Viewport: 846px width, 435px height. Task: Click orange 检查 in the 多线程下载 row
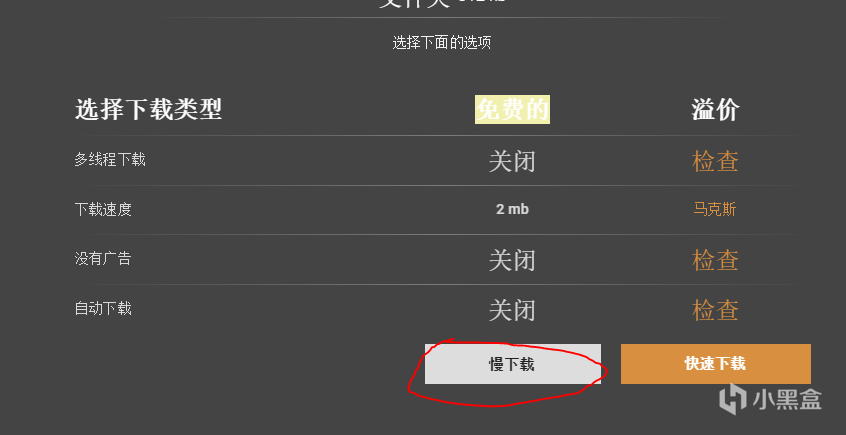(x=715, y=161)
